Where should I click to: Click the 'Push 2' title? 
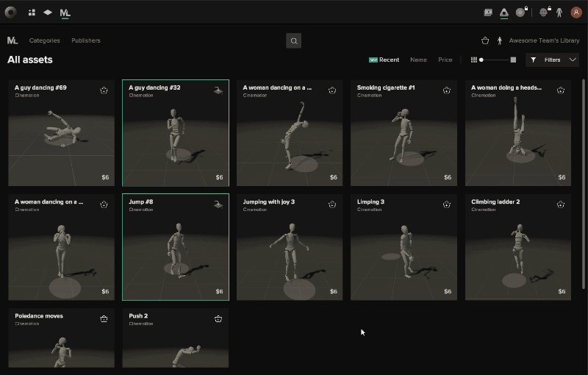click(138, 315)
